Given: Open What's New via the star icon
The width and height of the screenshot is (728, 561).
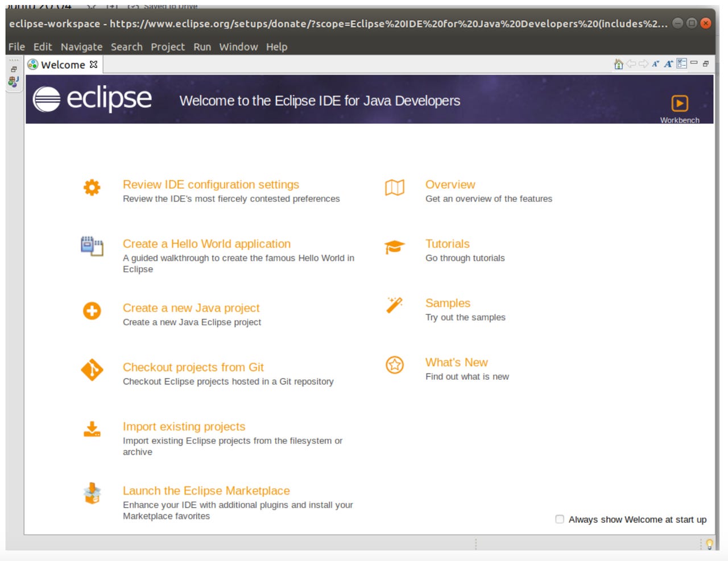Looking at the screenshot, I should [395, 365].
